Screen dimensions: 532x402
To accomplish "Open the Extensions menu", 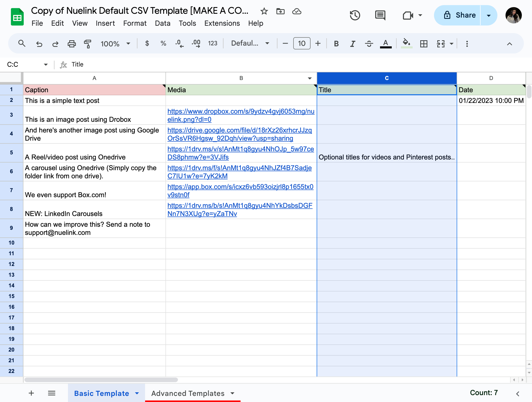I will click(x=222, y=23).
